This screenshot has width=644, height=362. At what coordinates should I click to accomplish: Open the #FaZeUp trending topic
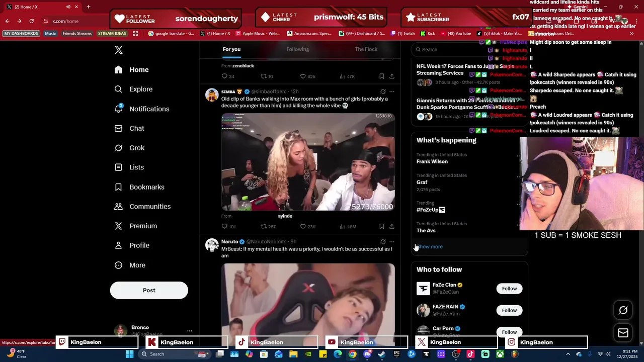tap(431, 210)
